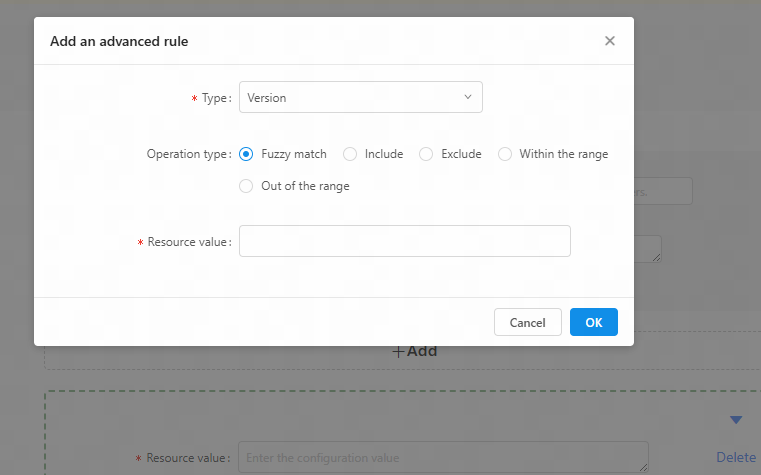Select Within the range option
The height and width of the screenshot is (475, 761).
tap(505, 154)
